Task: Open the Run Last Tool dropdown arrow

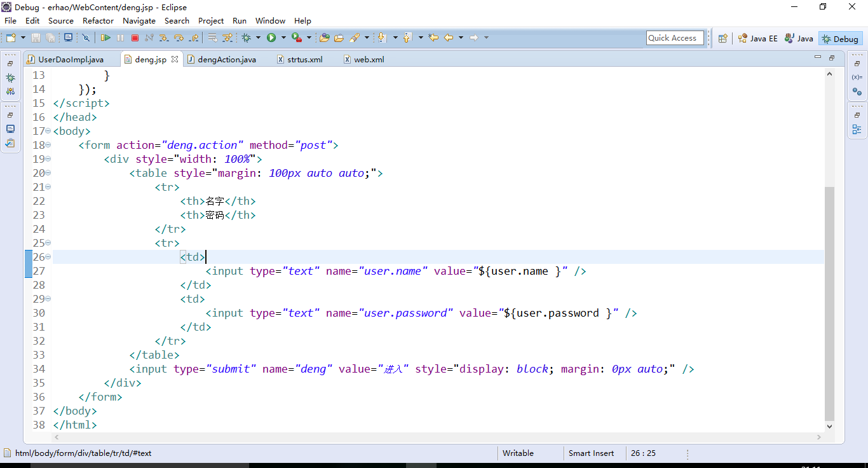Action: (x=309, y=38)
